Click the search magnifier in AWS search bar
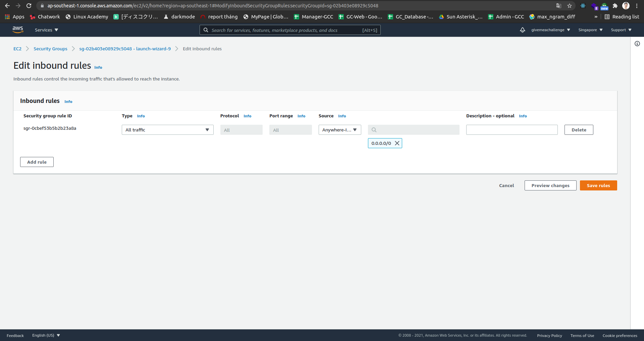 point(206,30)
